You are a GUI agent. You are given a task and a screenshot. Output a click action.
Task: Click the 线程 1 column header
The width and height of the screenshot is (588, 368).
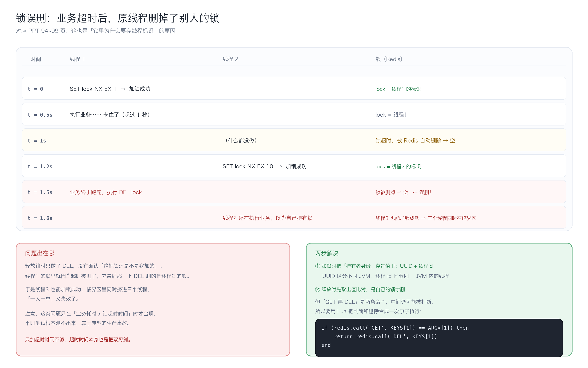[x=77, y=59]
